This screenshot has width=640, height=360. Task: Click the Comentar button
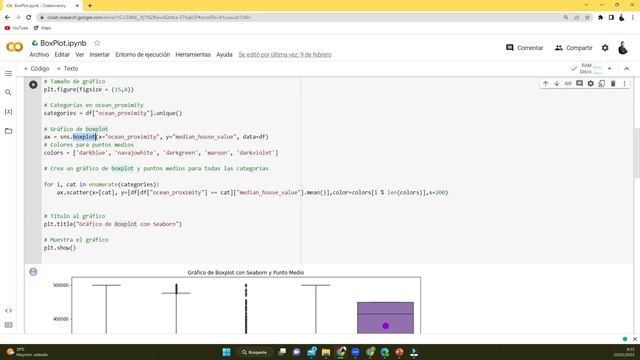(524, 48)
